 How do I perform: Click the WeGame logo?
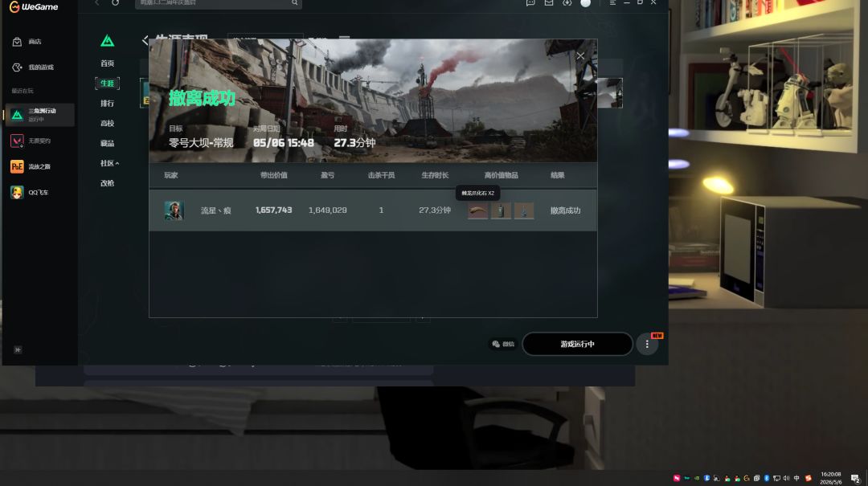point(33,6)
